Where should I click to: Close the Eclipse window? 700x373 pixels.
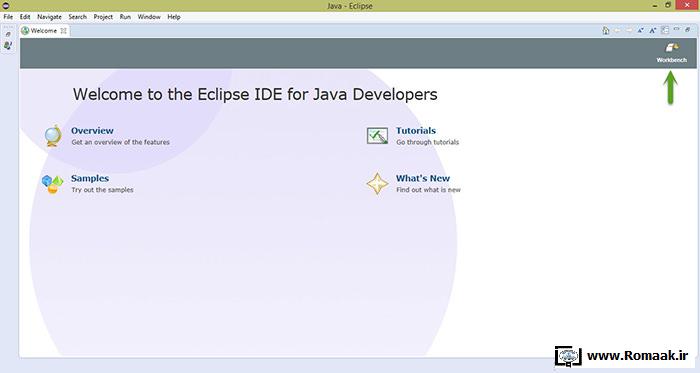(x=687, y=5)
